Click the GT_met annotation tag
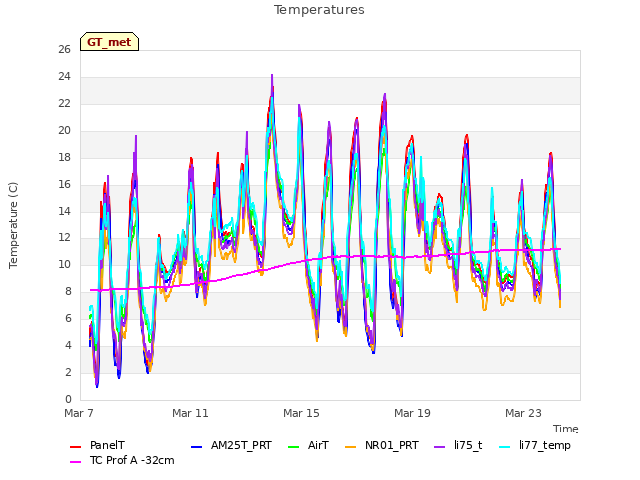Screen dimensions: 640x480 pos(109,42)
